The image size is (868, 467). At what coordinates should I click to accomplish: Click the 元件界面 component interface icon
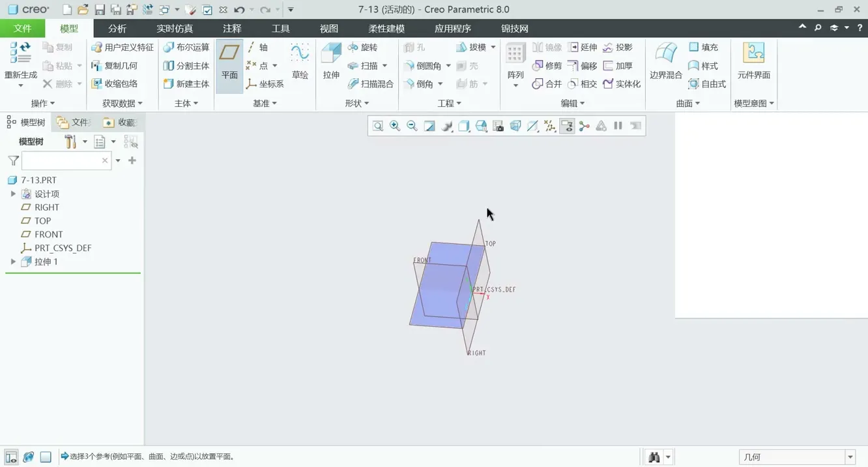tap(753, 61)
